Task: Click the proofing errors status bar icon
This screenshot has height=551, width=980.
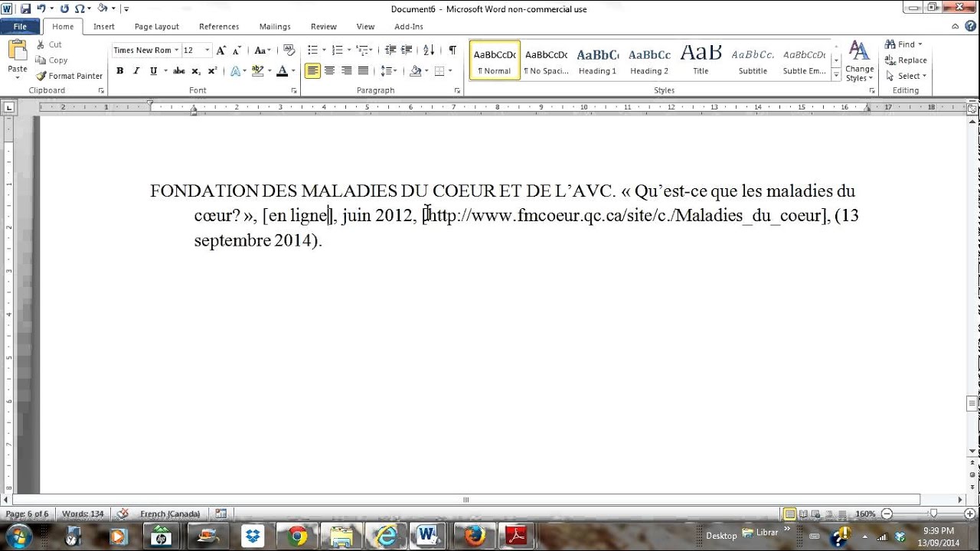Action: click(122, 514)
